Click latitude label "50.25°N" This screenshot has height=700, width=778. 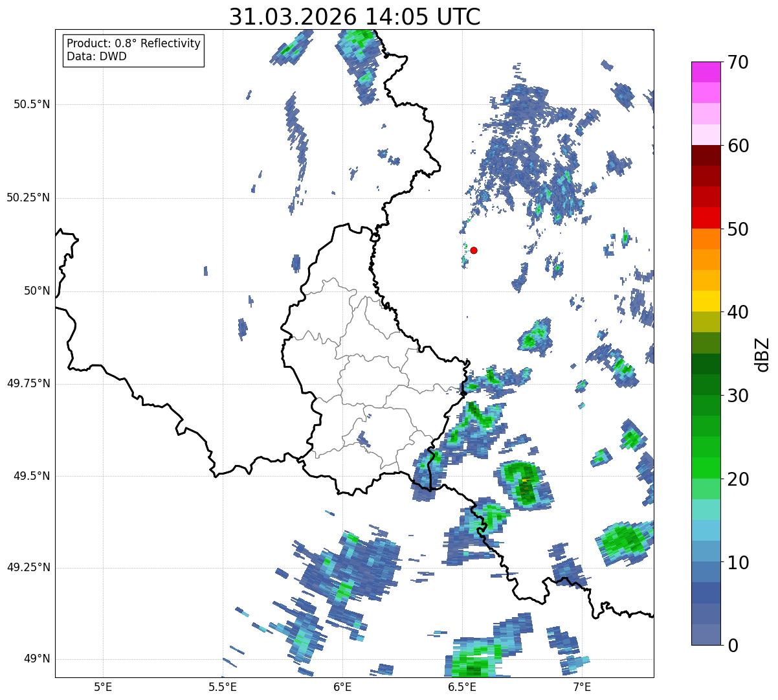(x=28, y=198)
